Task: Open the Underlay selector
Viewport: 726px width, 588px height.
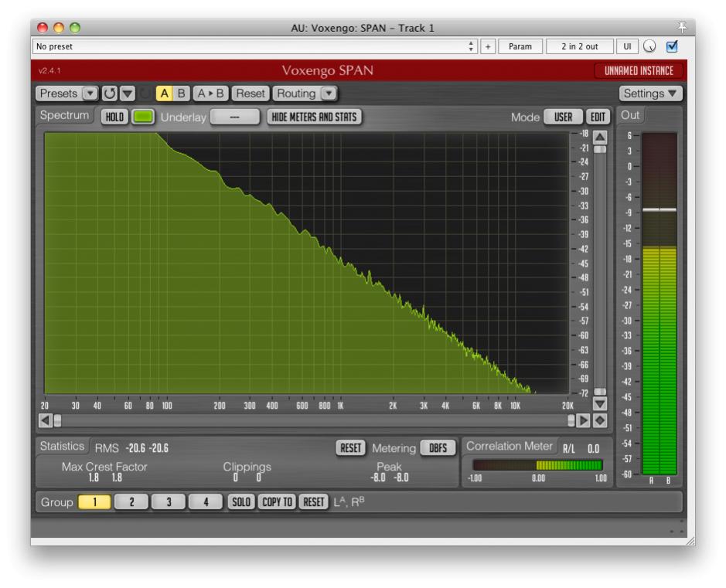Action: pos(235,117)
